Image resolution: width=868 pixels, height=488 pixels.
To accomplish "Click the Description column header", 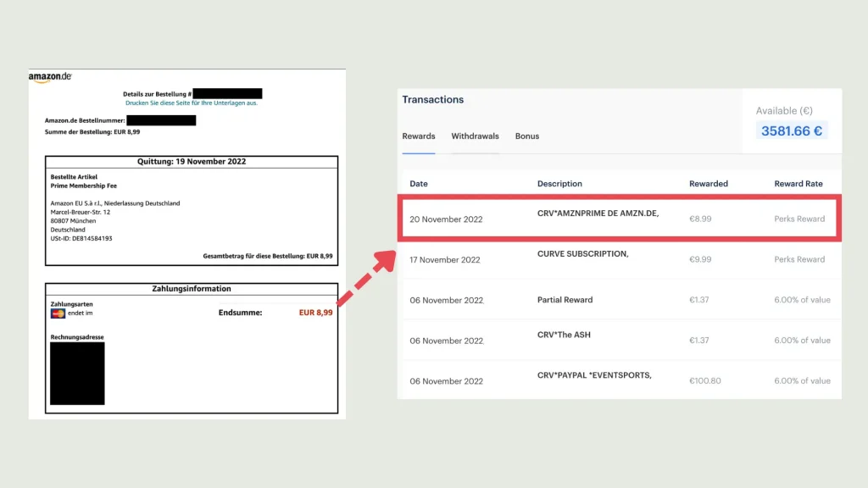I will click(559, 184).
